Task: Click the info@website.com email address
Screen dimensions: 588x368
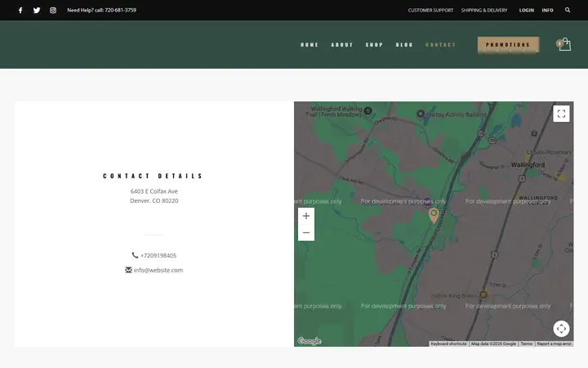Action: tap(158, 270)
